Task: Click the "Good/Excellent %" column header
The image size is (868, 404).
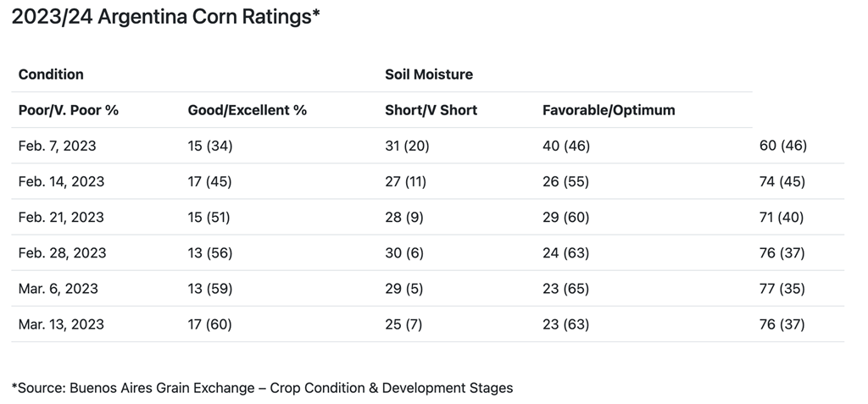Action: [247, 110]
